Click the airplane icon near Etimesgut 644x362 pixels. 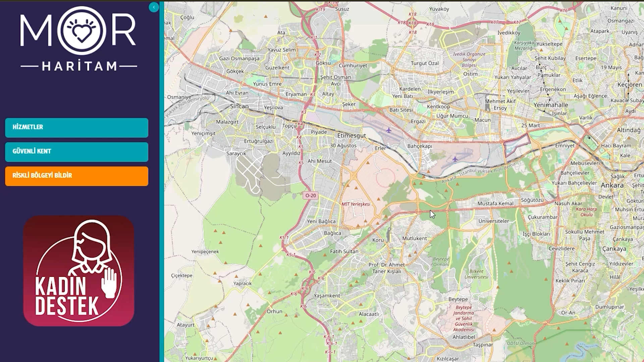pos(388,130)
